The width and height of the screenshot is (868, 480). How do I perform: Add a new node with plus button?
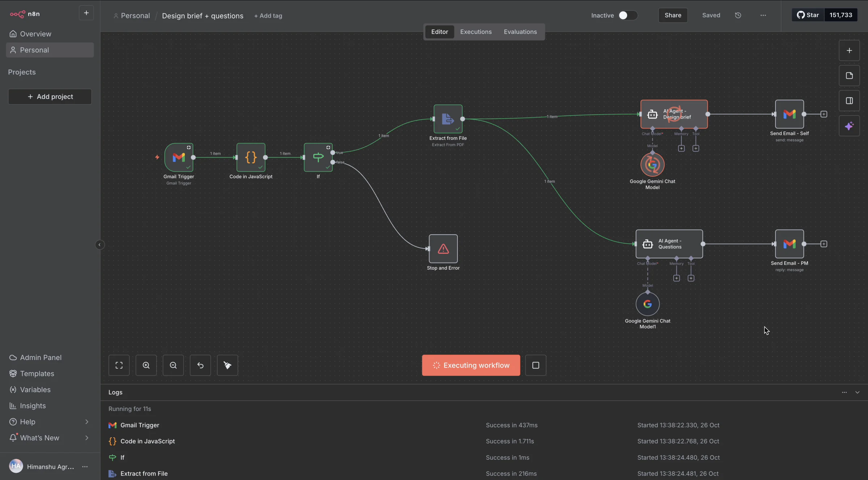849,51
